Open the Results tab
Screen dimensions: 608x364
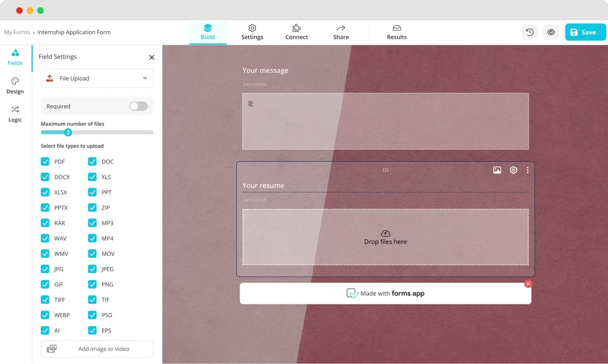click(396, 32)
